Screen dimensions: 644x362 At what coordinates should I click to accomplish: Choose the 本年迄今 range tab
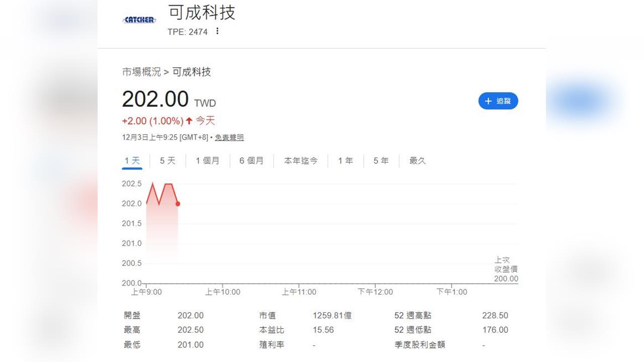click(x=300, y=160)
